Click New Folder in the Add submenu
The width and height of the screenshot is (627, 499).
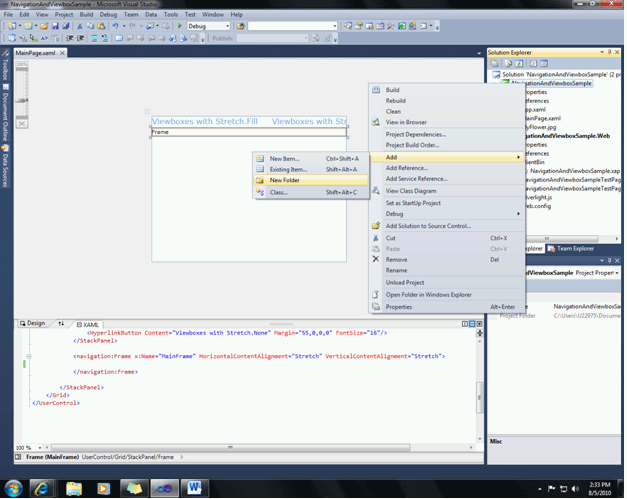point(284,181)
